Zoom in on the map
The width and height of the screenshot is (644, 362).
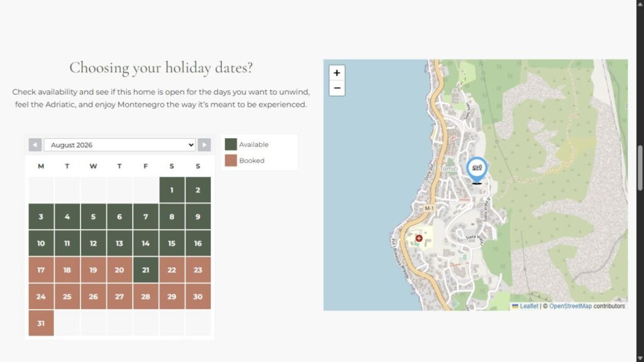click(337, 73)
